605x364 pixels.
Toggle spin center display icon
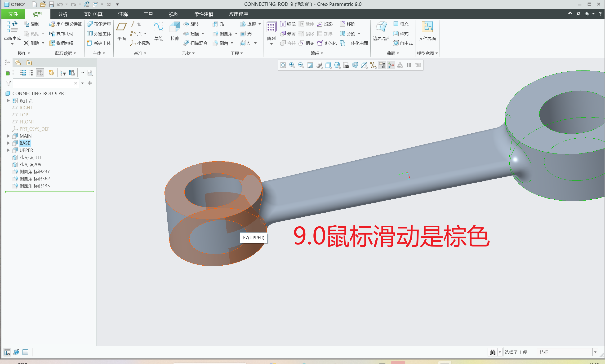[x=391, y=65]
